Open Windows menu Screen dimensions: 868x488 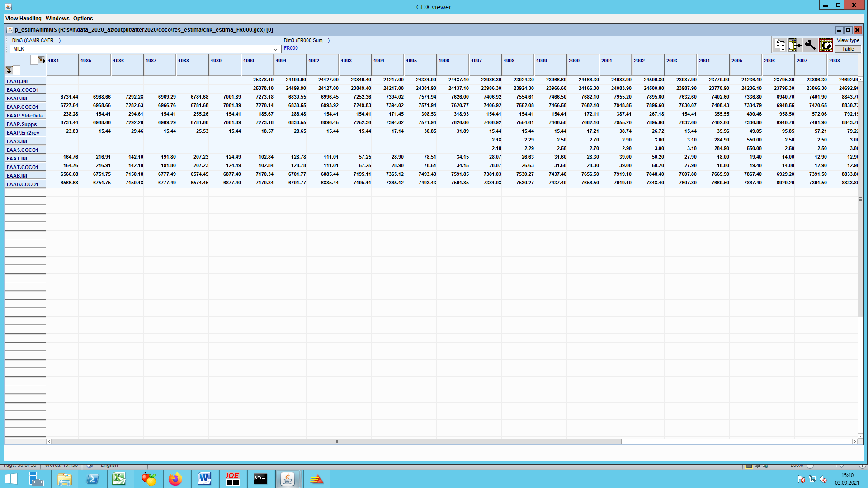(x=57, y=19)
